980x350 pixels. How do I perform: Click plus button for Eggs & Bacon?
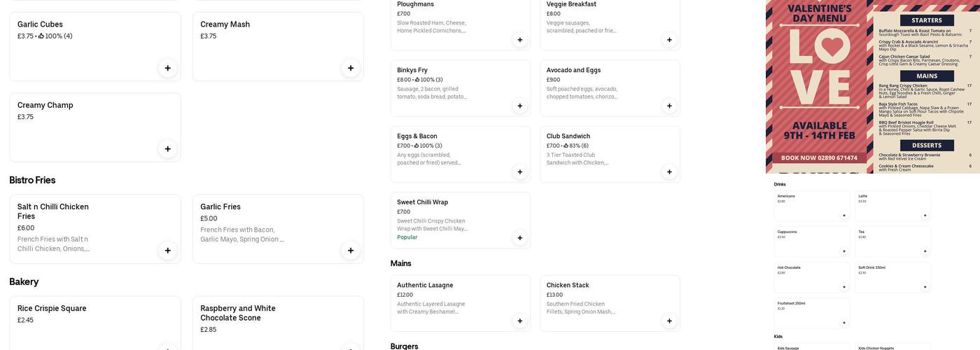tap(519, 171)
